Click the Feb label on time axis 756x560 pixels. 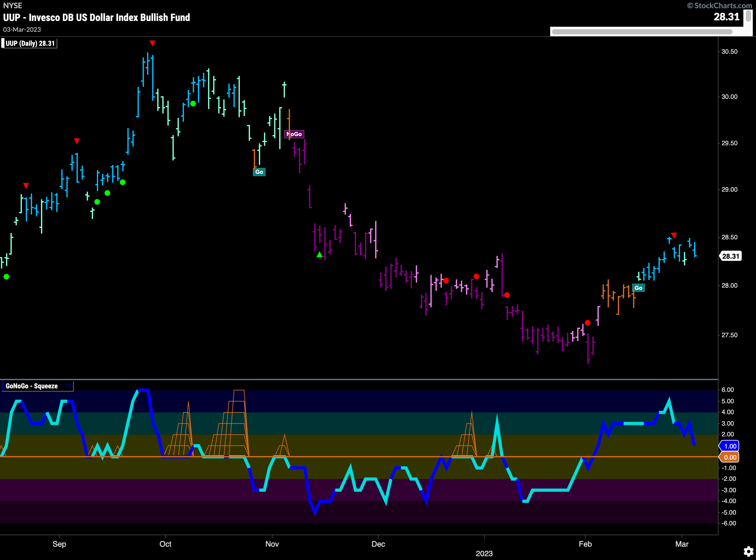pyautogui.click(x=585, y=544)
